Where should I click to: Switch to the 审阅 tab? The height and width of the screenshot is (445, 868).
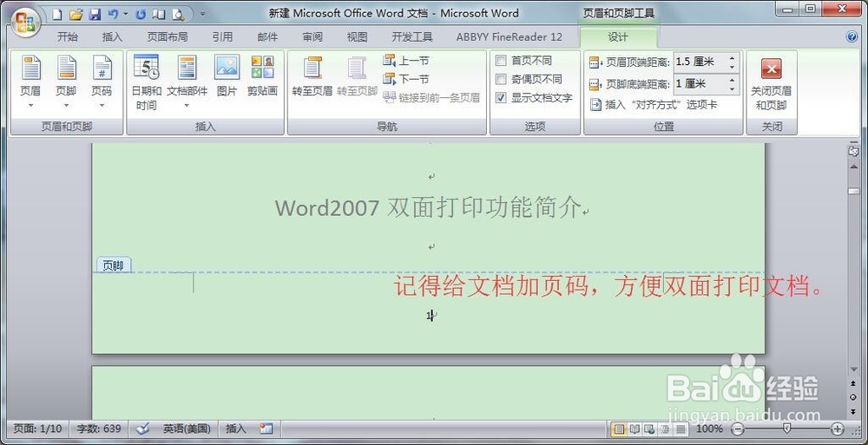click(312, 37)
